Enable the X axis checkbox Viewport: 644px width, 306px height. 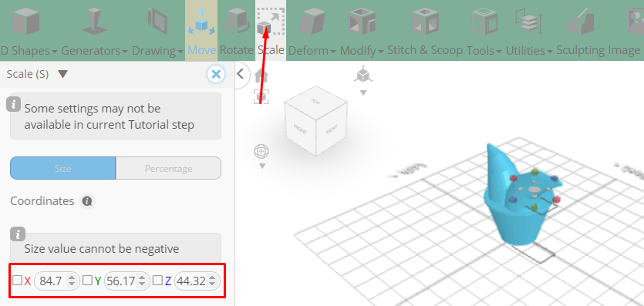pyautogui.click(x=17, y=280)
